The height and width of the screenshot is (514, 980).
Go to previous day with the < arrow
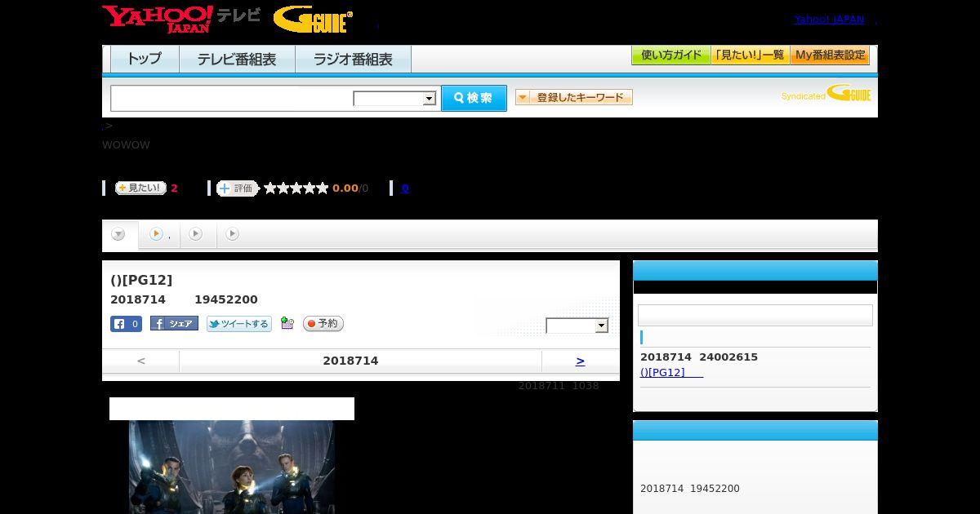(x=141, y=361)
